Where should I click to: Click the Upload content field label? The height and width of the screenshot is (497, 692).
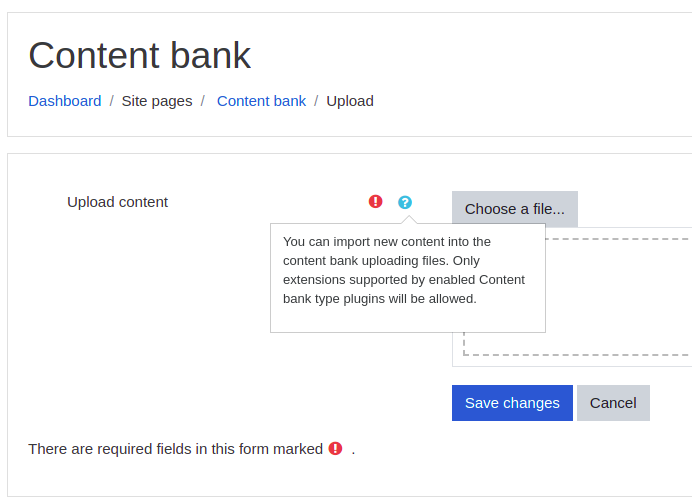(x=117, y=202)
